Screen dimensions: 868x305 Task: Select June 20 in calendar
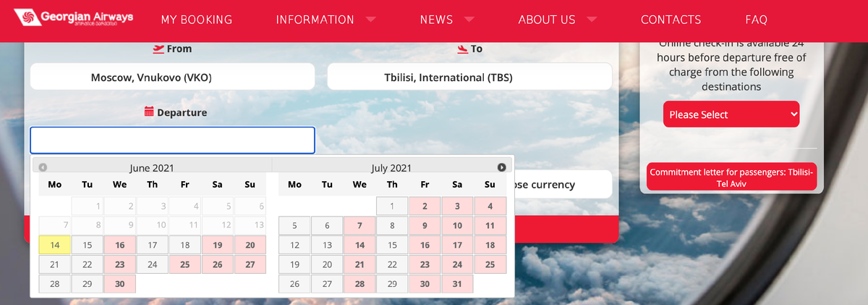pyautogui.click(x=250, y=245)
